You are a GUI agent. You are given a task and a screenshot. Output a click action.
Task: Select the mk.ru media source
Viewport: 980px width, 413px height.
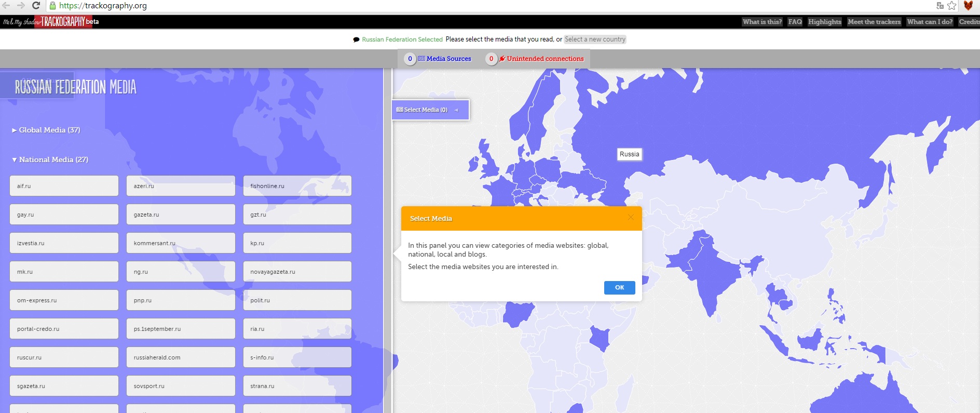click(x=64, y=272)
